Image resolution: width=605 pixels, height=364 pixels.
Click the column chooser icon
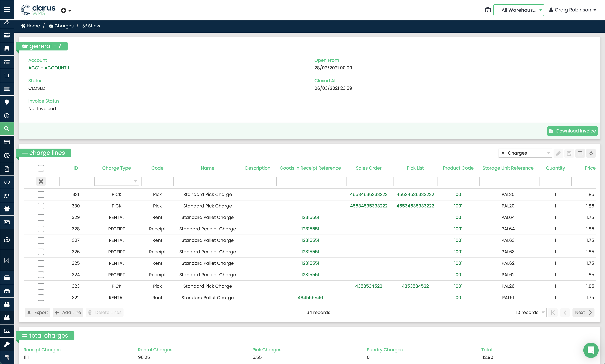(x=580, y=153)
